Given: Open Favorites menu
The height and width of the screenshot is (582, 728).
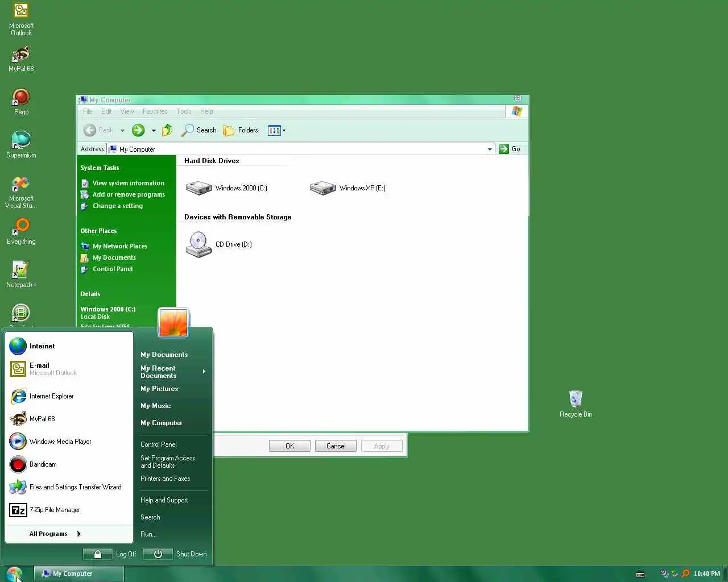Looking at the screenshot, I should (x=155, y=111).
